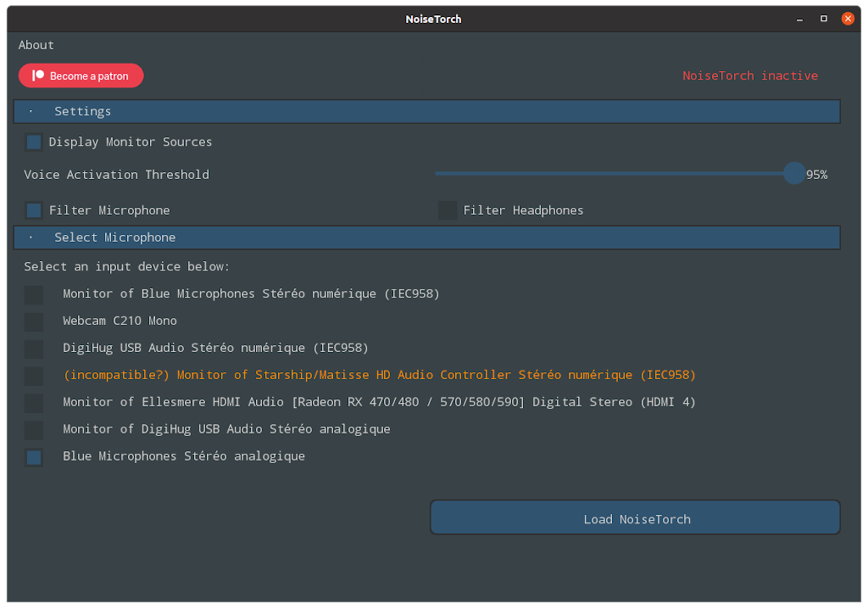Click the 95% threshold value
This screenshot has width=868, height=609.
(x=816, y=175)
